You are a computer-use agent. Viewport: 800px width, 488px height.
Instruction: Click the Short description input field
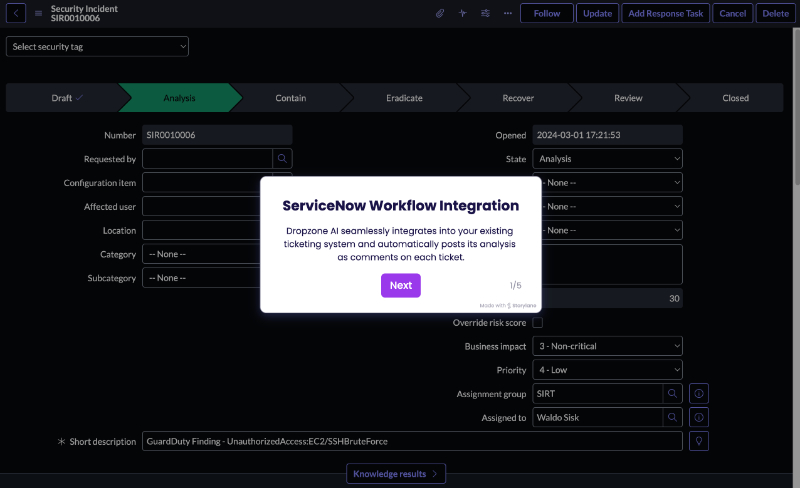tap(412, 441)
